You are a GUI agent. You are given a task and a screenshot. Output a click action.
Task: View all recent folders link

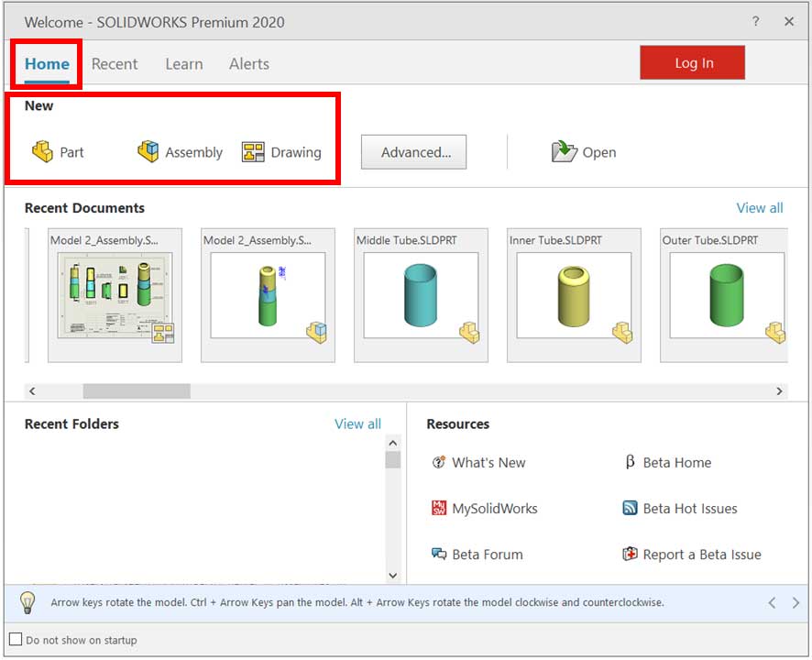coord(357,423)
